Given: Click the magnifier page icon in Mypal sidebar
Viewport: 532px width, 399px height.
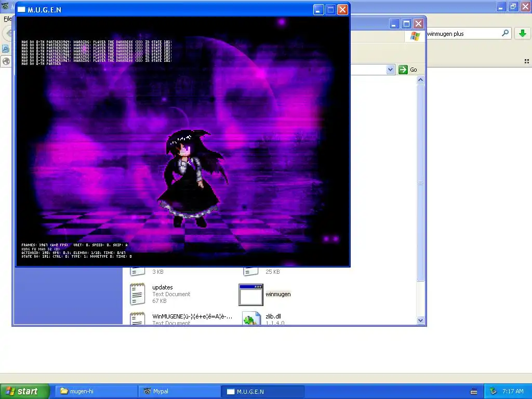Looking at the screenshot, I should point(6,49).
